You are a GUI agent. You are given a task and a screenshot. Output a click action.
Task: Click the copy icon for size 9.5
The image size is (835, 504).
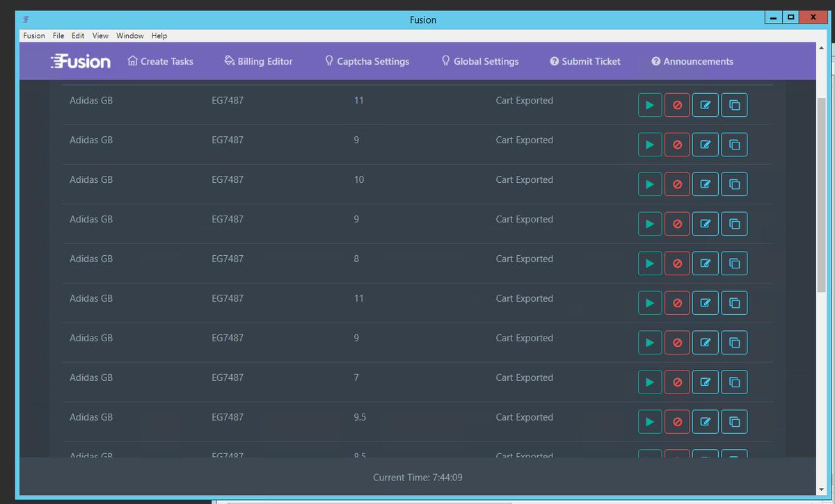click(x=734, y=422)
